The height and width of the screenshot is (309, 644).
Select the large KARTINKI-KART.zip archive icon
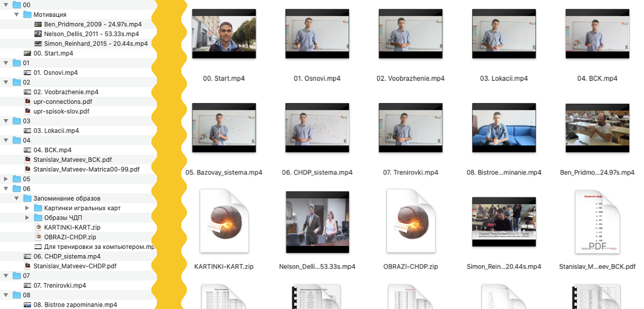(224, 221)
